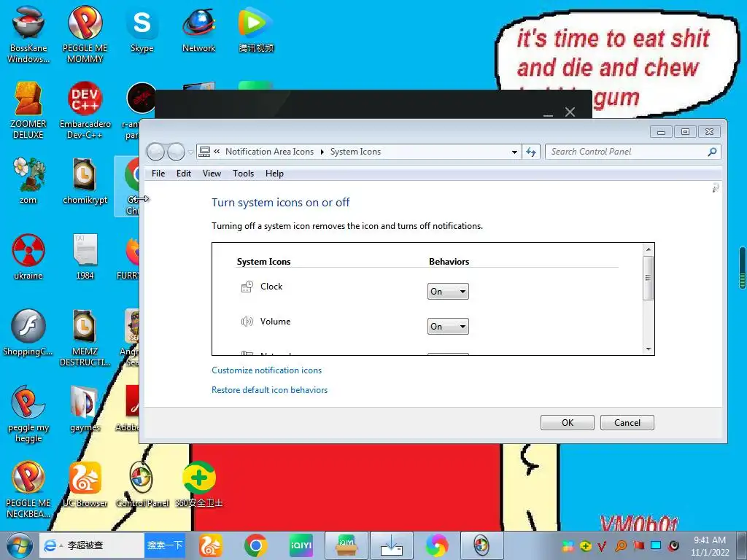Open 360安全卫士 desktop shortcut
Viewport: 747px width, 560px height.
coord(198,483)
